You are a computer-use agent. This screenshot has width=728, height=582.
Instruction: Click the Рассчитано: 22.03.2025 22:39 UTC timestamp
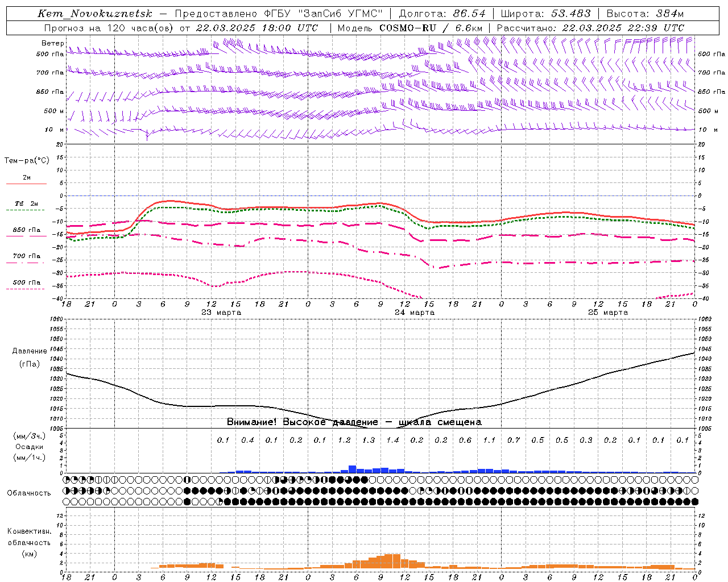590,28
